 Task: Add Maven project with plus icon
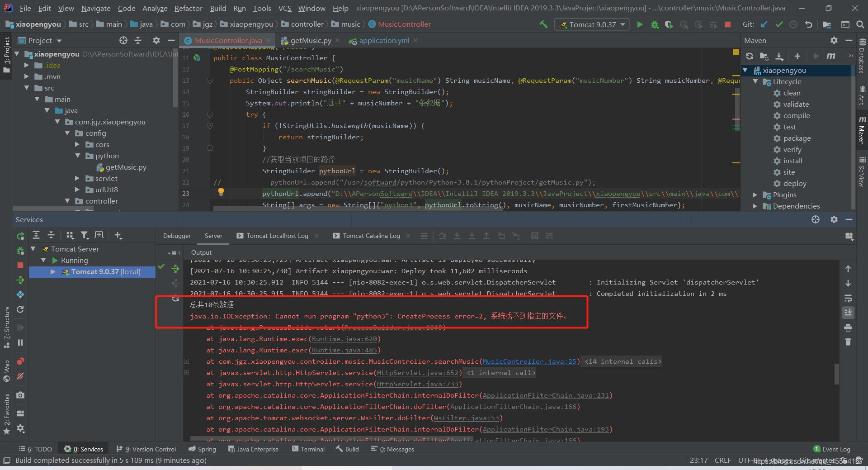pyautogui.click(x=797, y=56)
